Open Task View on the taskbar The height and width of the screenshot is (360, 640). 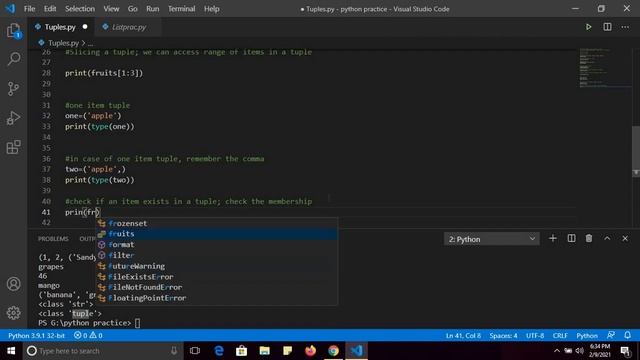click(195, 351)
